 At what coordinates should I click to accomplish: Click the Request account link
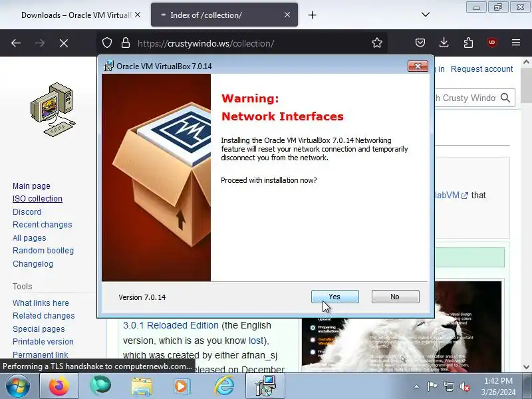click(481, 69)
